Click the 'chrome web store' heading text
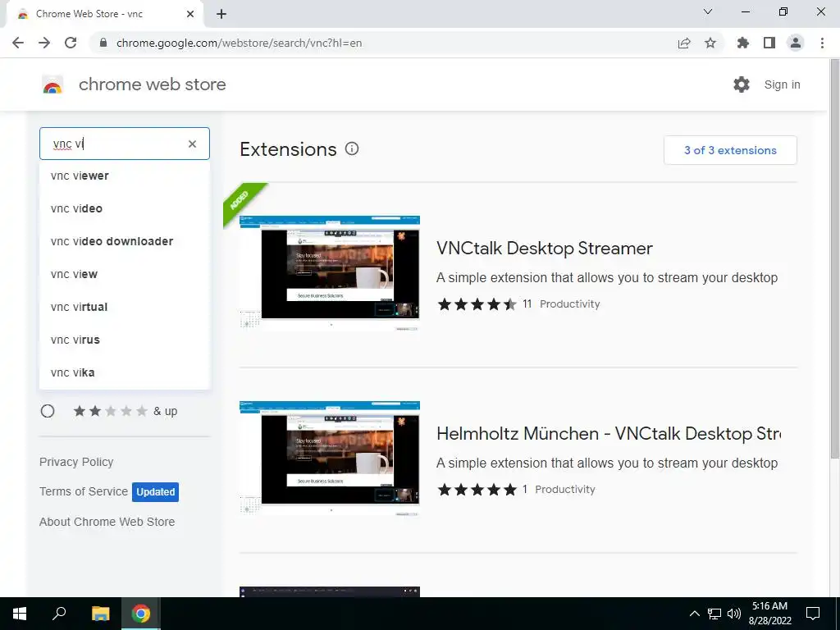This screenshot has height=630, width=840. (x=152, y=84)
